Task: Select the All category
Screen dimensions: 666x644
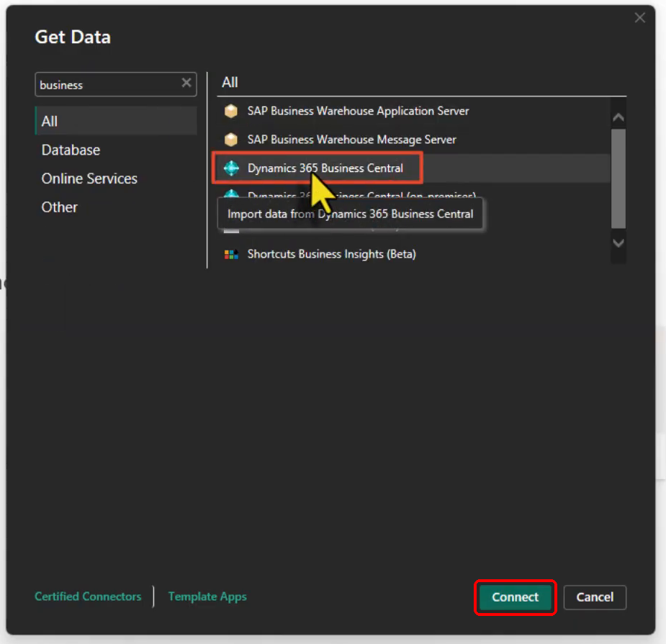Action: coord(116,121)
